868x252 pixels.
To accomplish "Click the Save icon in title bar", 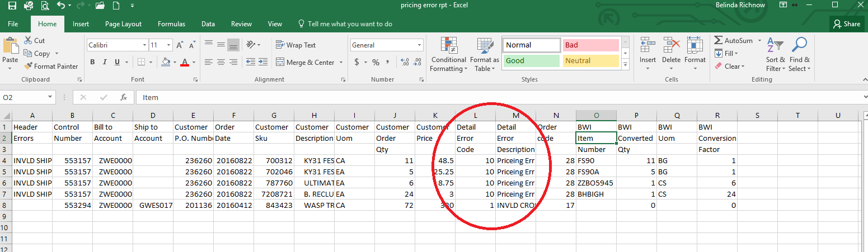I will 12,6.
